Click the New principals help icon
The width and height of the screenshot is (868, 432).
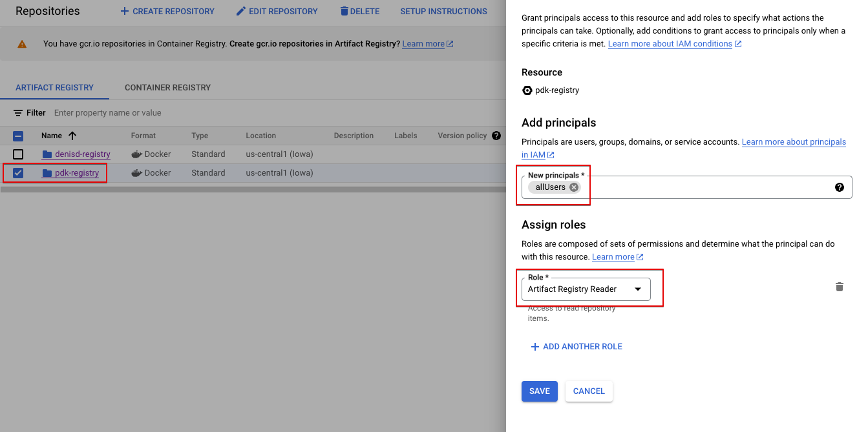point(840,187)
